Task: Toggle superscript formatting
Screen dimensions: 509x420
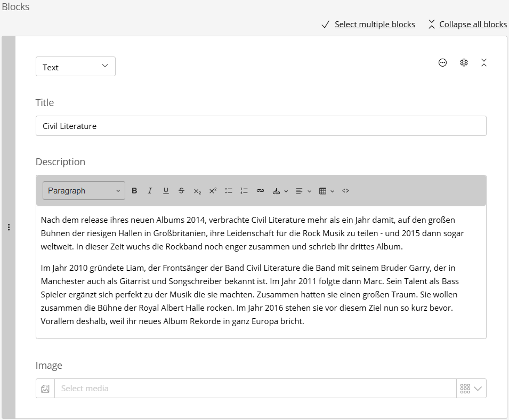Action: [213, 191]
